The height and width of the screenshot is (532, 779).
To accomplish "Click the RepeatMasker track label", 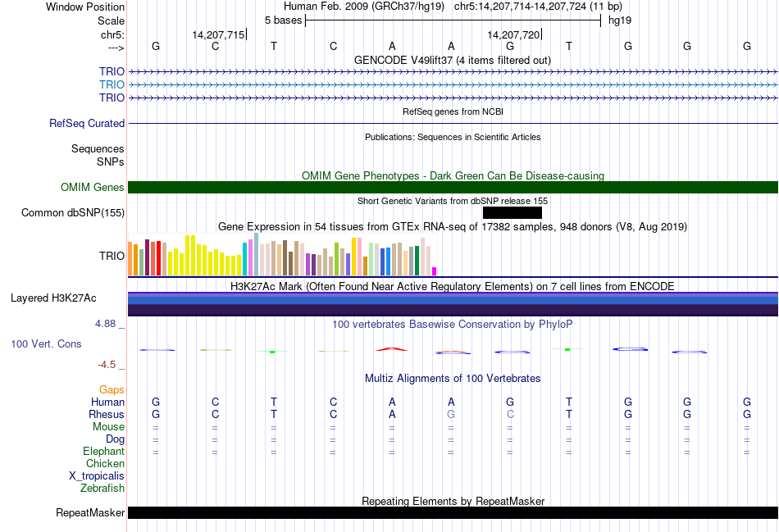I will [x=90, y=512].
